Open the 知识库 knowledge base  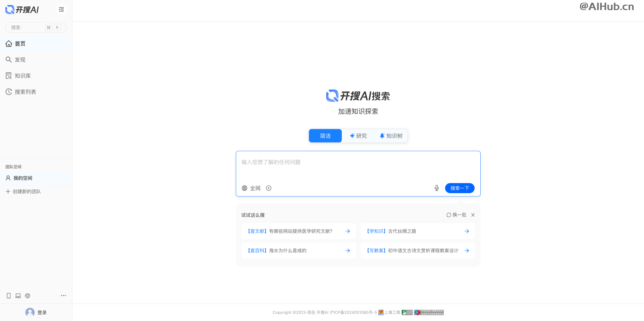click(x=36, y=76)
